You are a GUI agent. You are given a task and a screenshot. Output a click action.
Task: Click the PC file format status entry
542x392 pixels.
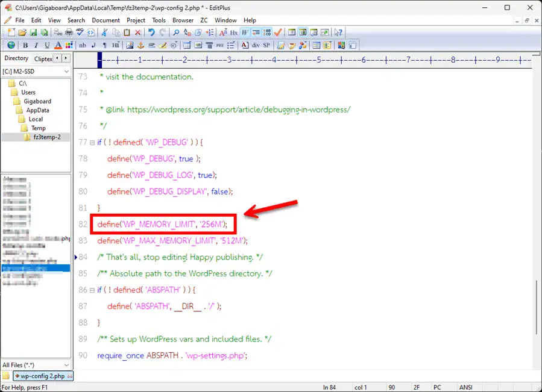(437, 387)
